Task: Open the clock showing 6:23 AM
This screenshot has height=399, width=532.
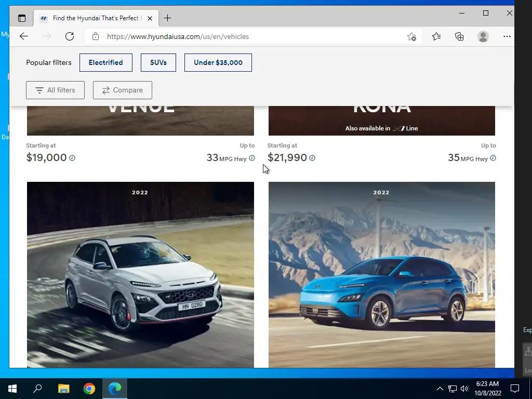Action: pos(487,389)
